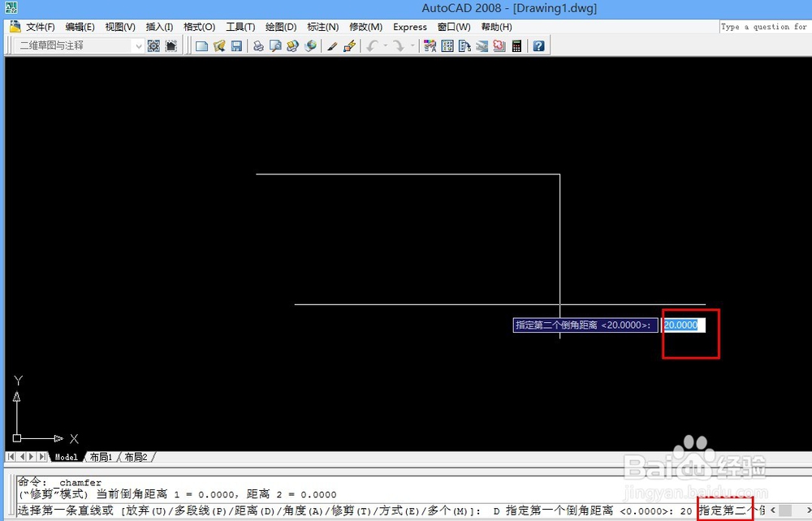The width and height of the screenshot is (812, 521).
Task: Open the 标注(N) menu
Action: (x=322, y=27)
